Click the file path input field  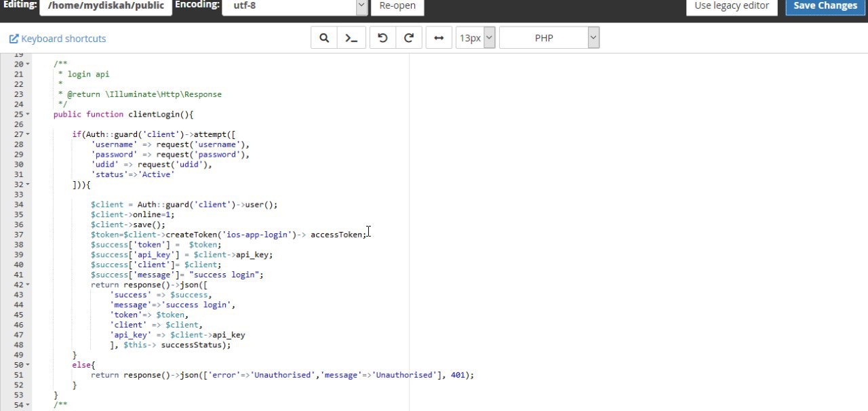(x=106, y=5)
